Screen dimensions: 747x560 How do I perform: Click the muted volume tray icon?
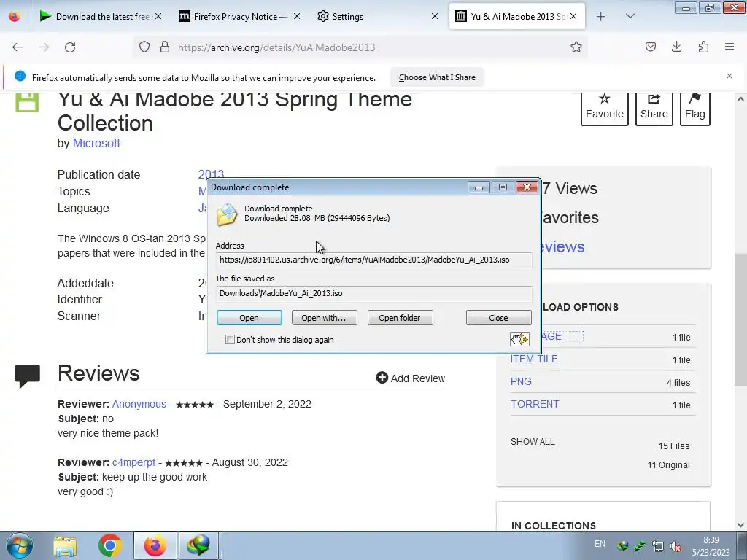pyautogui.click(x=675, y=546)
